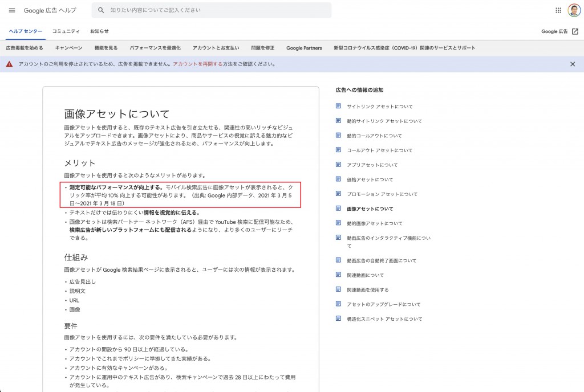Switch to the コミュニティ tab

[66, 31]
